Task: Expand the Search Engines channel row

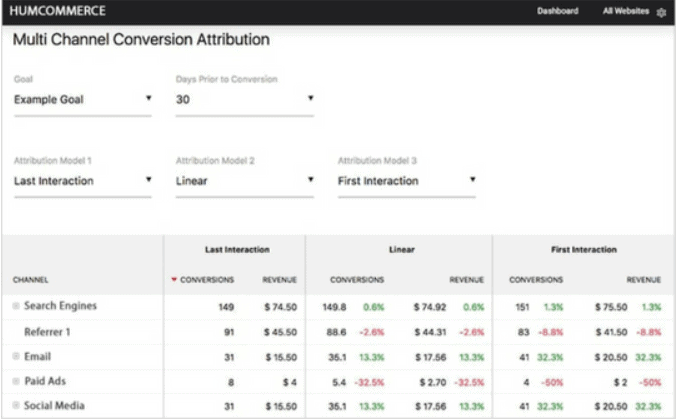Action: point(16,306)
